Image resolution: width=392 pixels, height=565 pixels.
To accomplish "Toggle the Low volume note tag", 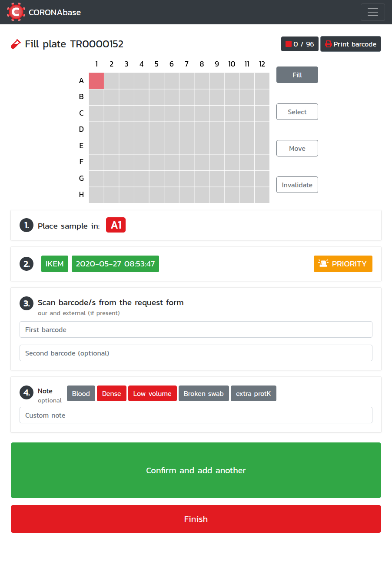I will 152,393.
